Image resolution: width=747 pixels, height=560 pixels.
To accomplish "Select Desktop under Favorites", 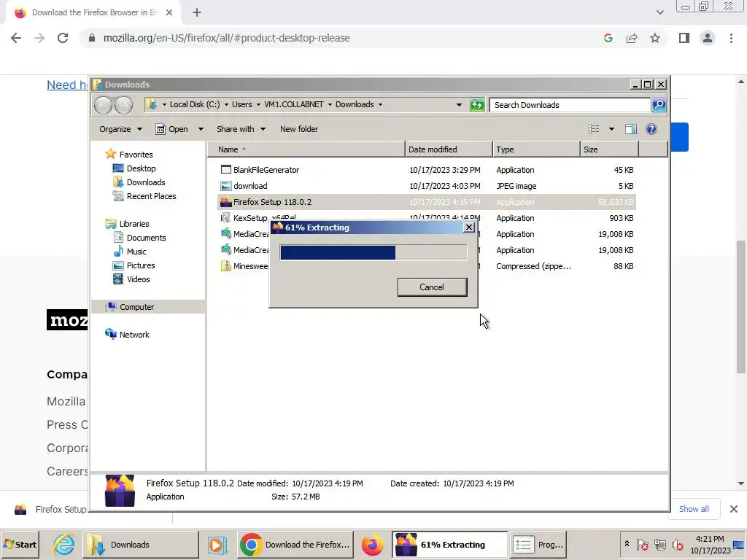I will (134, 168).
